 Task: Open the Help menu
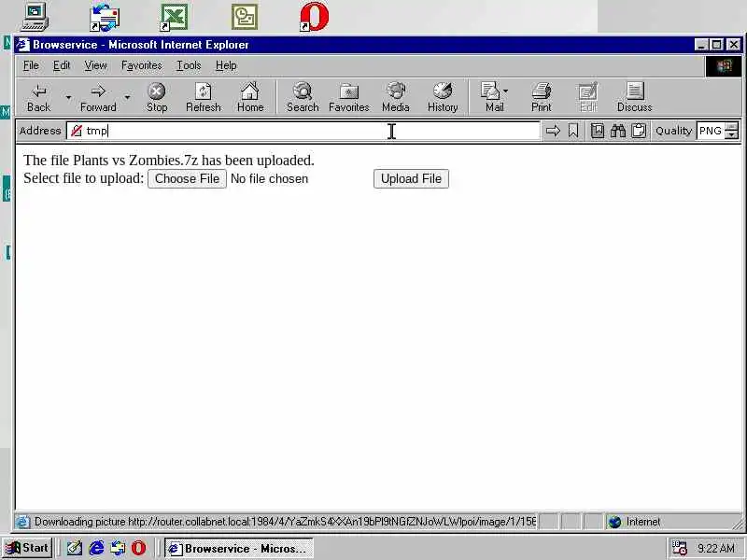pyautogui.click(x=226, y=65)
